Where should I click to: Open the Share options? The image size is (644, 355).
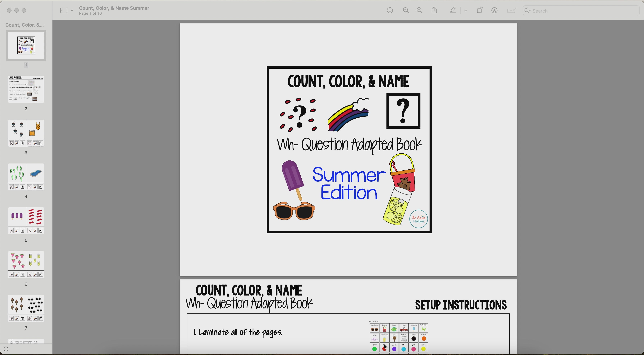tap(434, 10)
